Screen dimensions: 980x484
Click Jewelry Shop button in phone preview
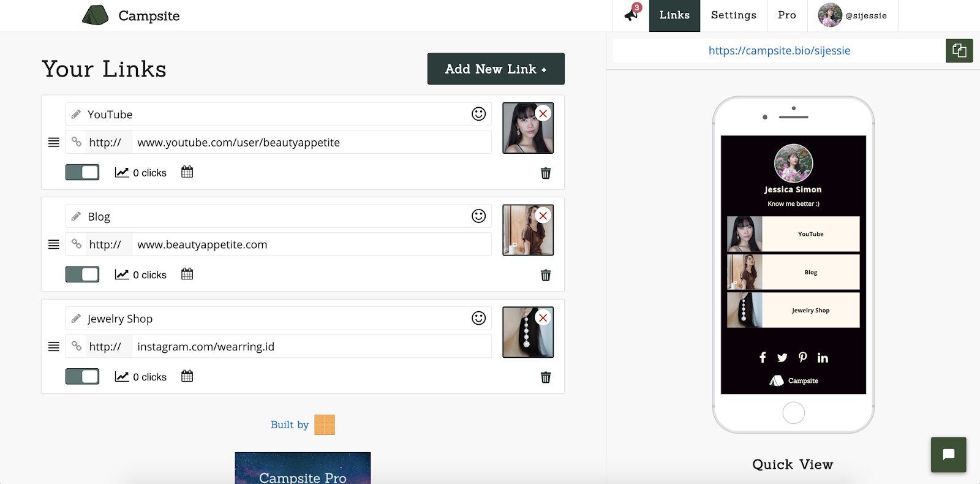(793, 310)
